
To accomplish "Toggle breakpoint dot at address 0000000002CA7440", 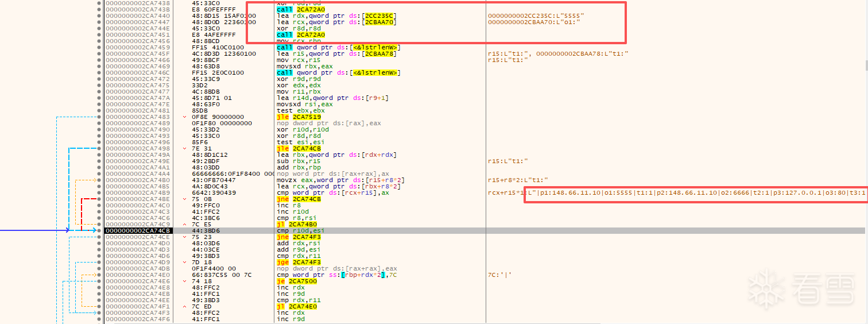I will click(x=99, y=16).
